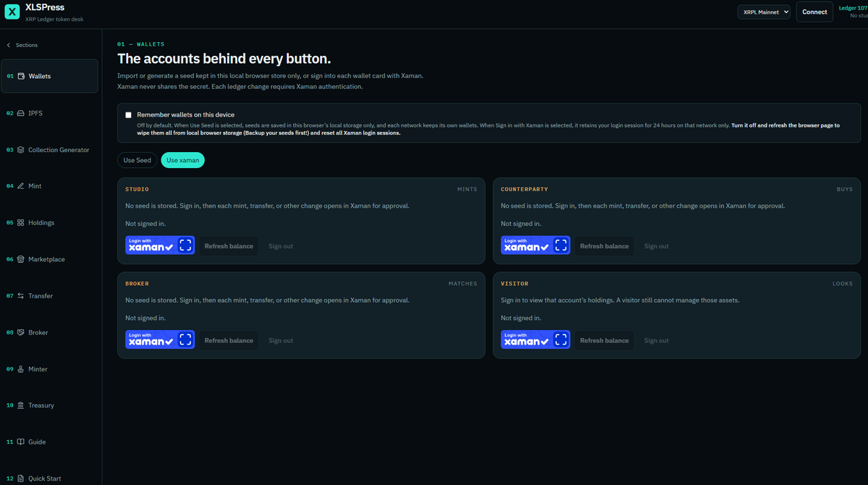Open the Marketplace section label
Screen dimensions: 868x485
pos(46,259)
